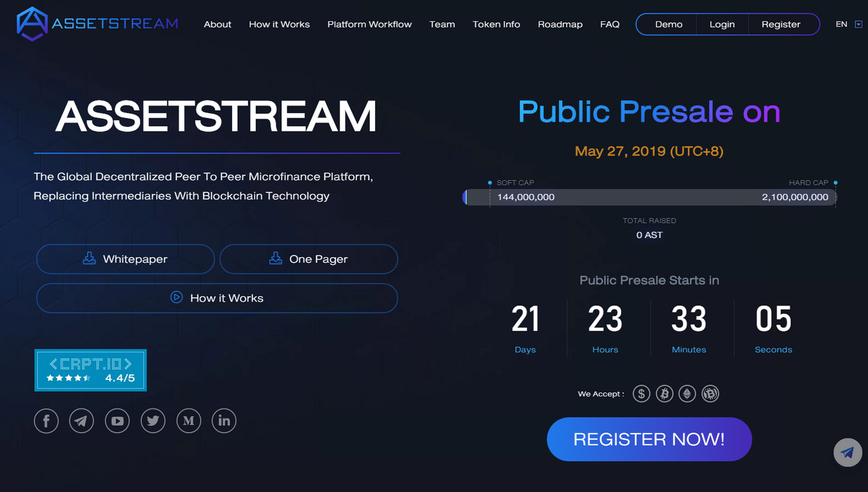This screenshot has height=492, width=868.
Task: Click the HARD CAP marker dot
Action: pos(835,183)
